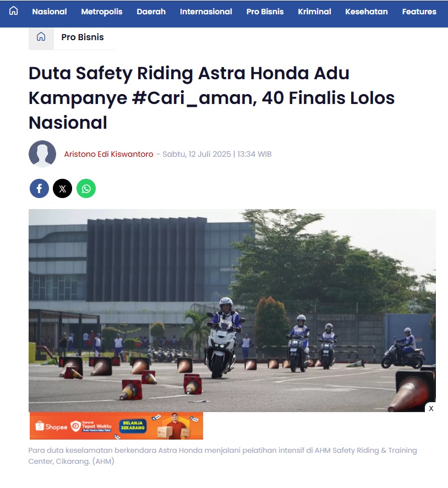Image resolution: width=448 pixels, height=488 pixels.
Task: Click Belanja Sekarang on Shopee ad
Action: coord(133,425)
